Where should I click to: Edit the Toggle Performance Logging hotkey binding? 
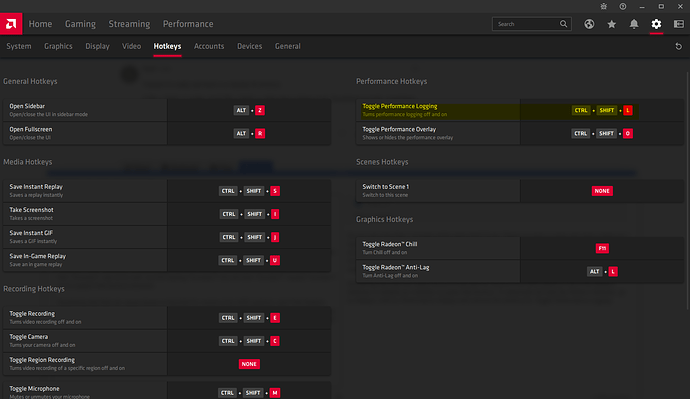coord(602,110)
